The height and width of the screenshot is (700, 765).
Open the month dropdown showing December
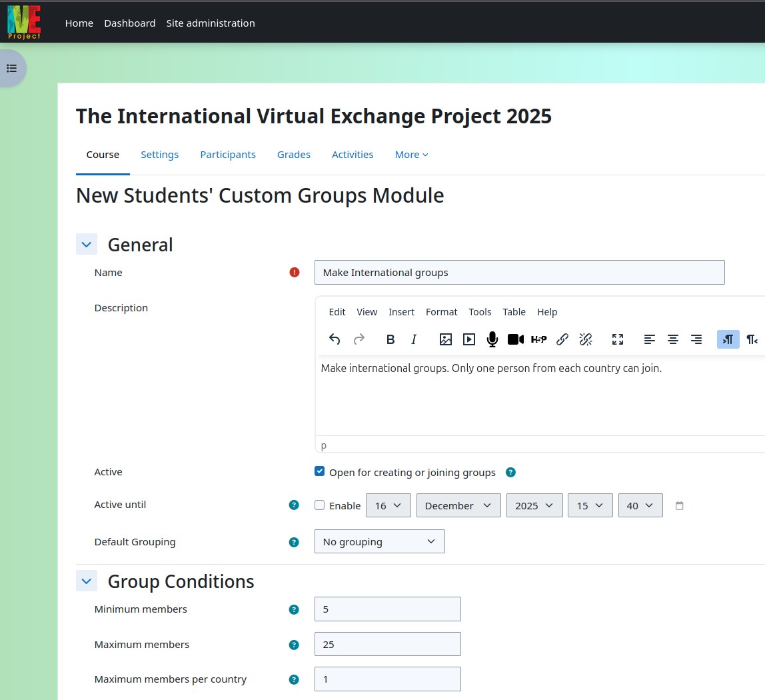[x=458, y=505]
